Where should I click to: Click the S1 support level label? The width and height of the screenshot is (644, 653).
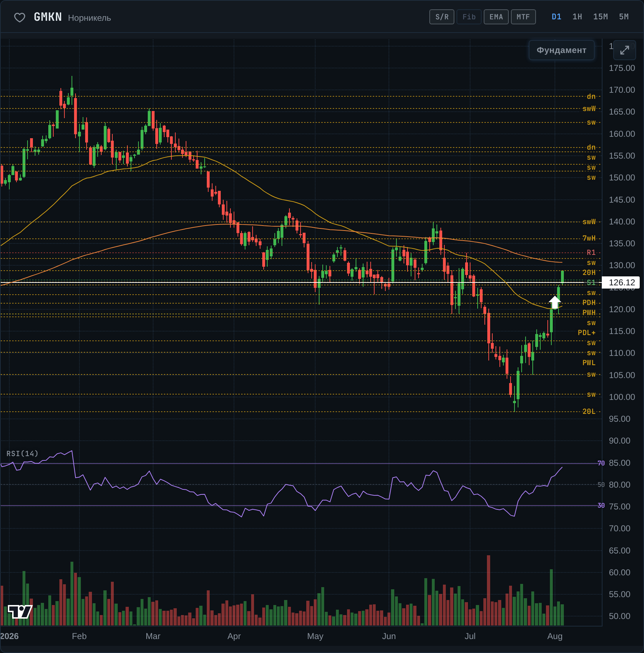point(591,283)
